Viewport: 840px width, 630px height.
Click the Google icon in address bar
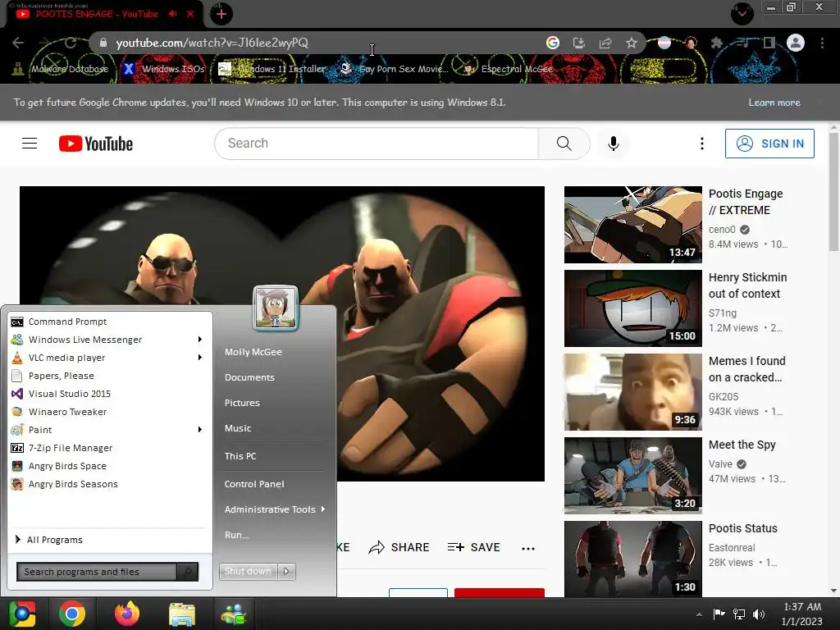(552, 43)
